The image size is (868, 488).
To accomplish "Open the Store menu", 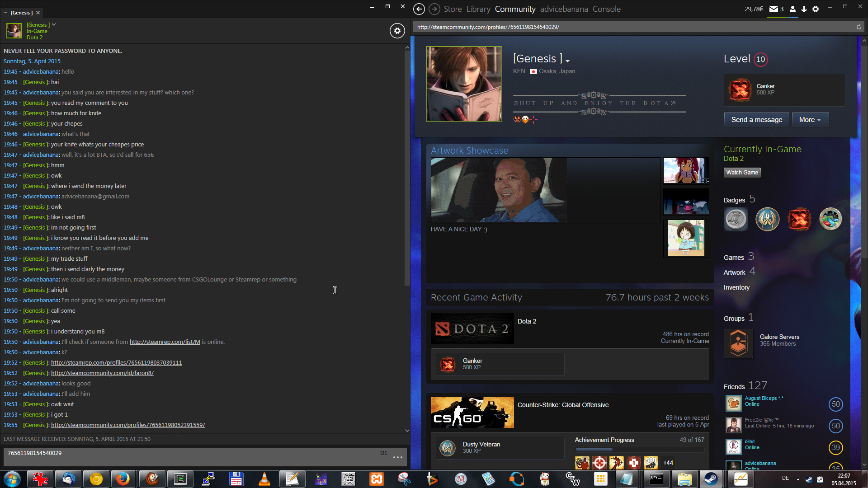I will pos(453,9).
